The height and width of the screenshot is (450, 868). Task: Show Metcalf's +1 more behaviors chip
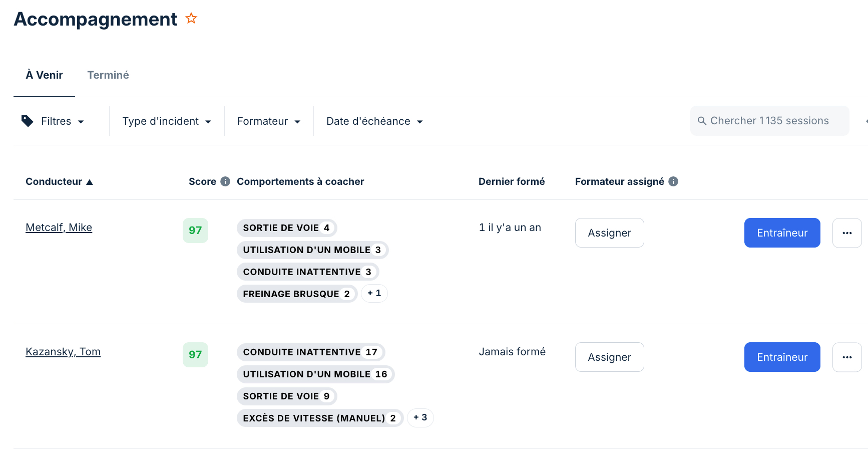pyautogui.click(x=374, y=293)
